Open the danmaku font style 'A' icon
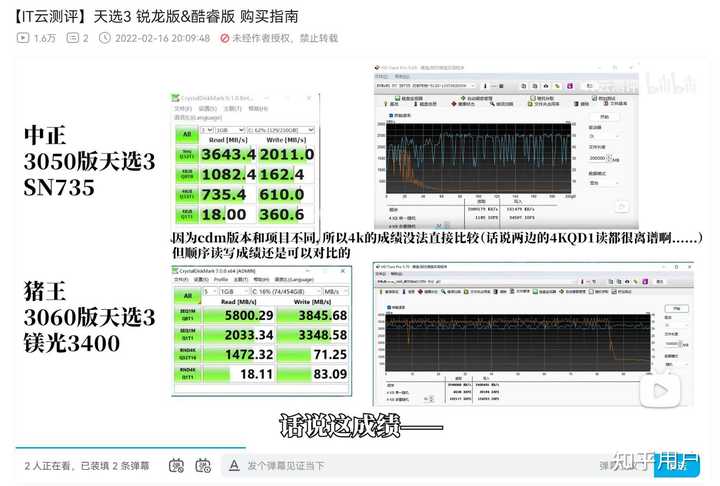720x486 pixels. click(234, 465)
